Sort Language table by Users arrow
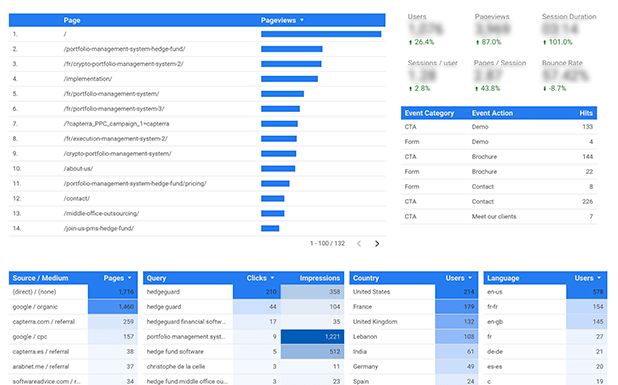 pyautogui.click(x=599, y=278)
